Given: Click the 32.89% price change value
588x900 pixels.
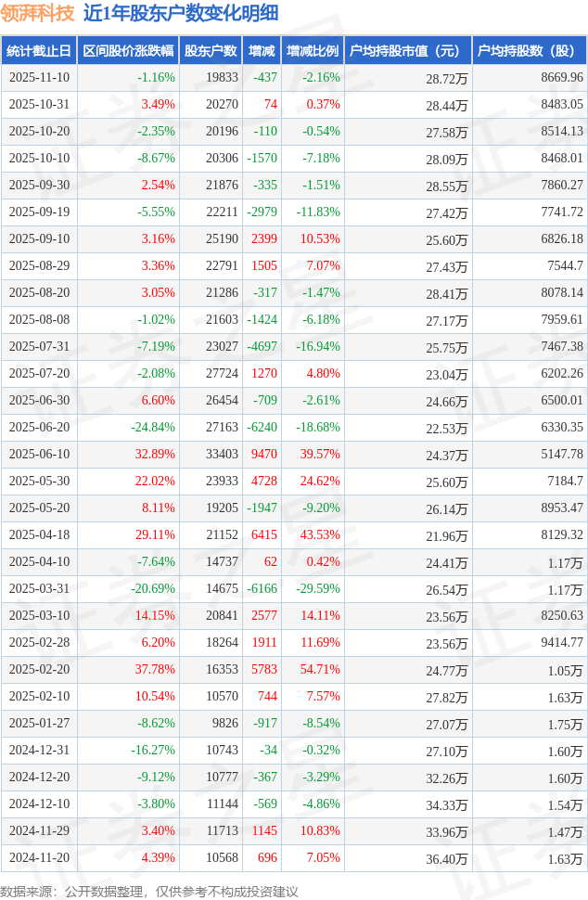Looking at the screenshot, I should [155, 455].
